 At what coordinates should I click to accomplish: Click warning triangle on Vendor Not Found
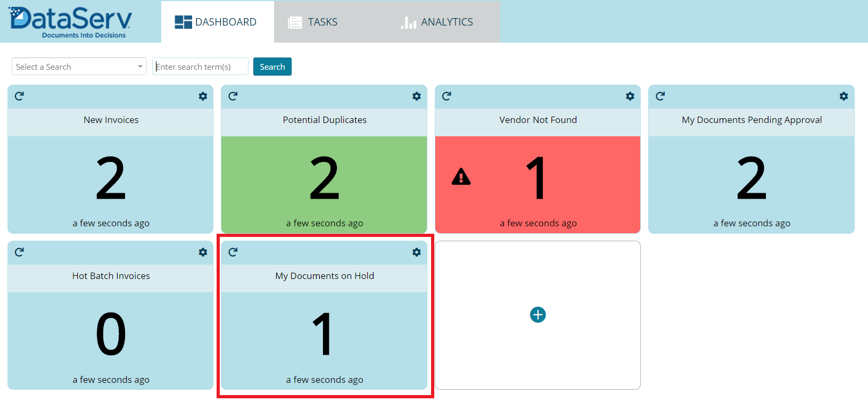461,177
